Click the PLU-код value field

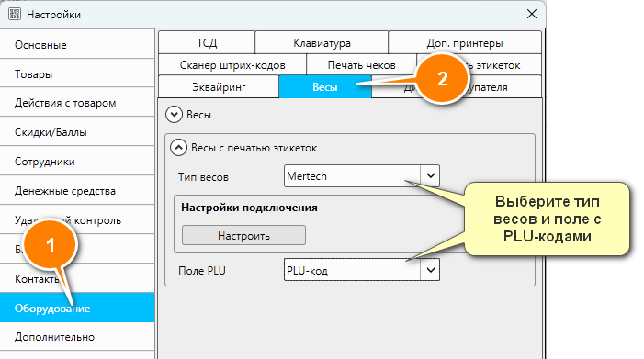[352, 270]
